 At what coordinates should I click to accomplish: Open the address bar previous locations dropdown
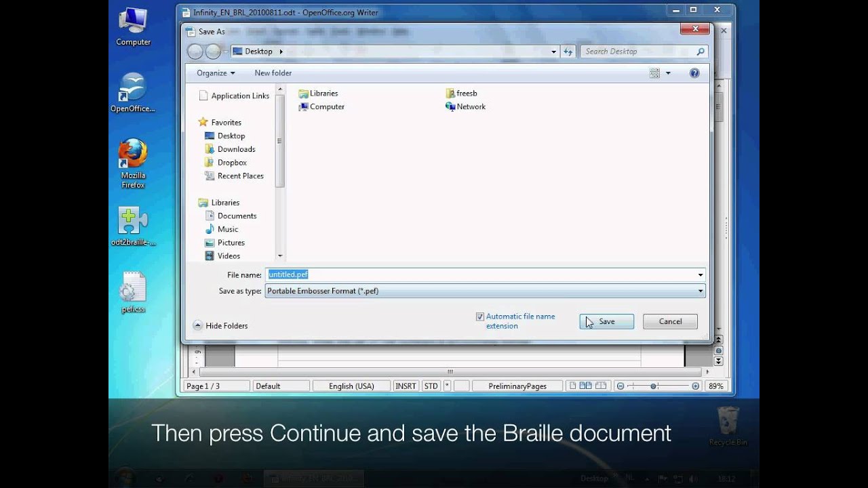pyautogui.click(x=554, y=52)
